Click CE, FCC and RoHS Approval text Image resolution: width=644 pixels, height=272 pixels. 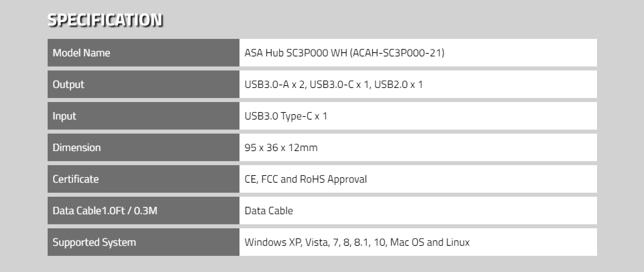click(306, 179)
